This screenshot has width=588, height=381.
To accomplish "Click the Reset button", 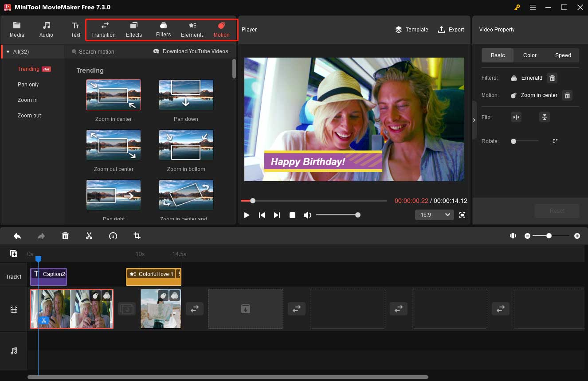I will point(557,211).
